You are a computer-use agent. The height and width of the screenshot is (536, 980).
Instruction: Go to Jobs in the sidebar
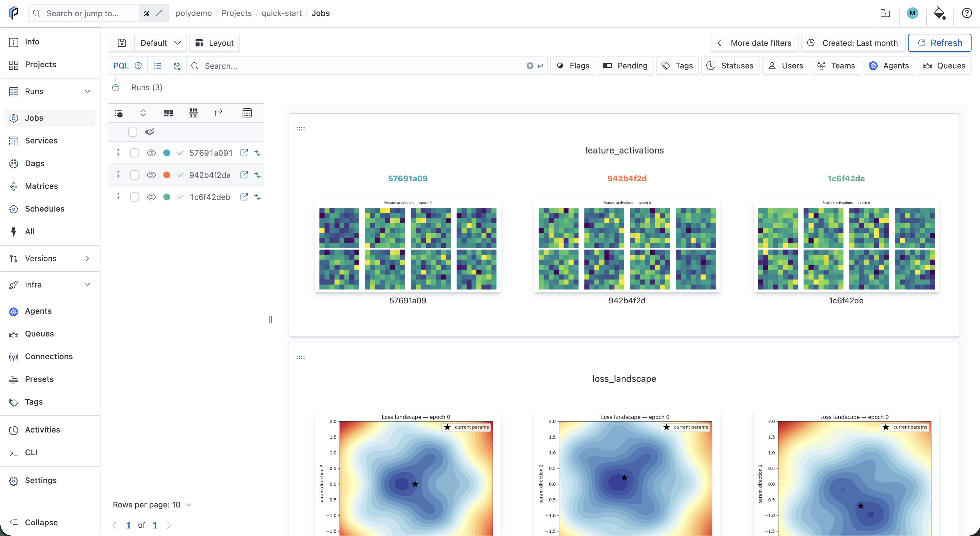(50, 118)
